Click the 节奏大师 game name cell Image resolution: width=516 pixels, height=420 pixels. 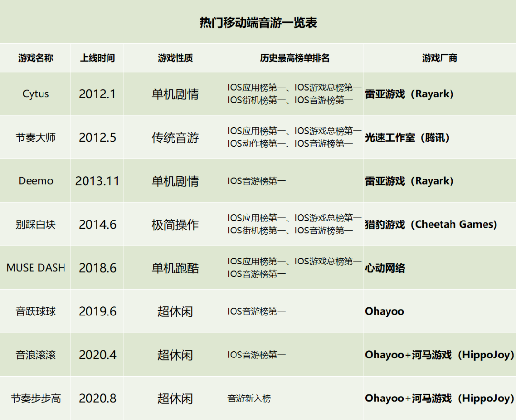(35, 137)
